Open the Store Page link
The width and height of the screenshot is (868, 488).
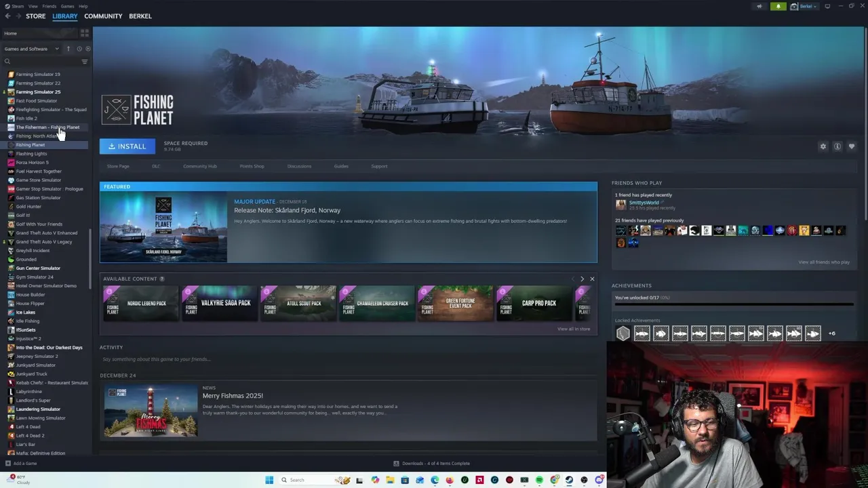click(x=118, y=166)
